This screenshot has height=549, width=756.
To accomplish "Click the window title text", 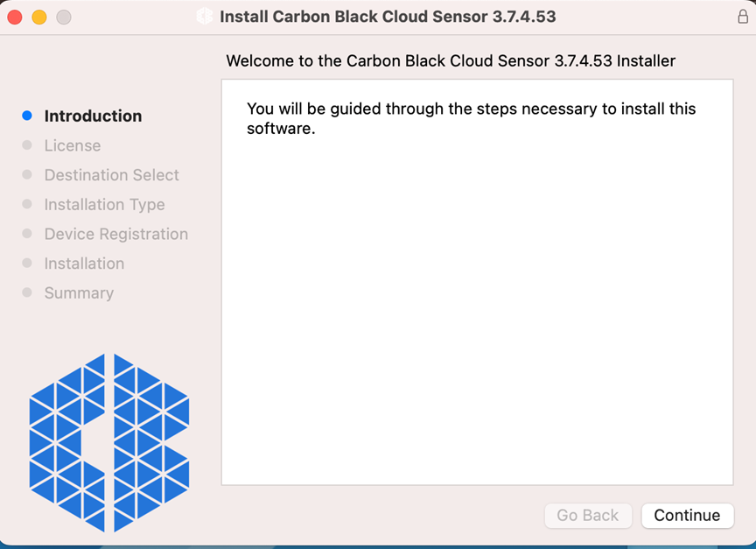I will coord(388,17).
